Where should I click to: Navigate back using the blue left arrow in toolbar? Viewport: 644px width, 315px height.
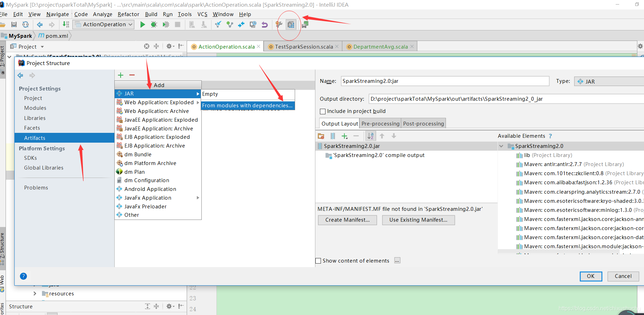pyautogui.click(x=40, y=24)
